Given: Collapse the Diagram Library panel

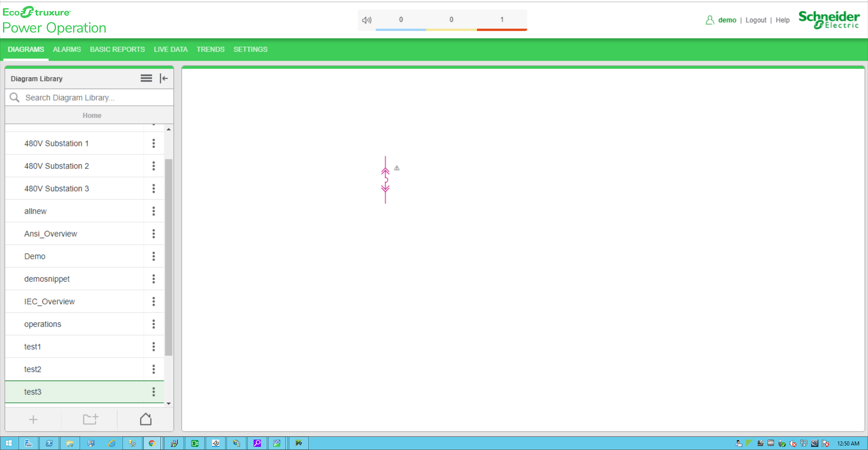Looking at the screenshot, I should pyautogui.click(x=164, y=79).
